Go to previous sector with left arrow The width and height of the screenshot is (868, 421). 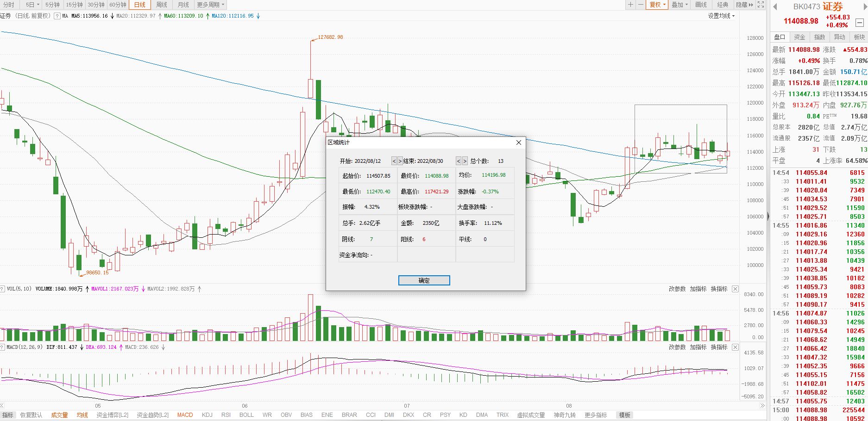click(x=775, y=7)
